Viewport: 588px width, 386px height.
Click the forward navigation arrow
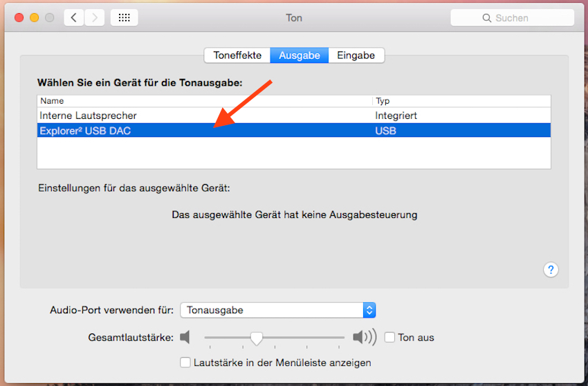tap(95, 18)
